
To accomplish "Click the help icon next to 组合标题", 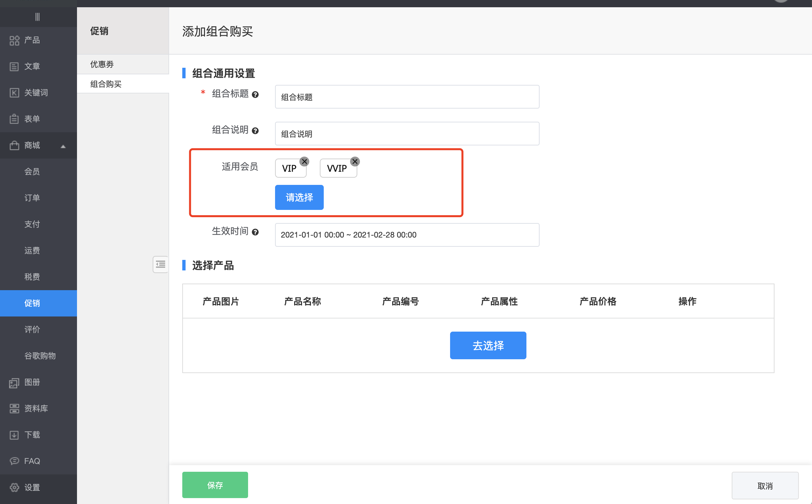I will pyautogui.click(x=255, y=95).
